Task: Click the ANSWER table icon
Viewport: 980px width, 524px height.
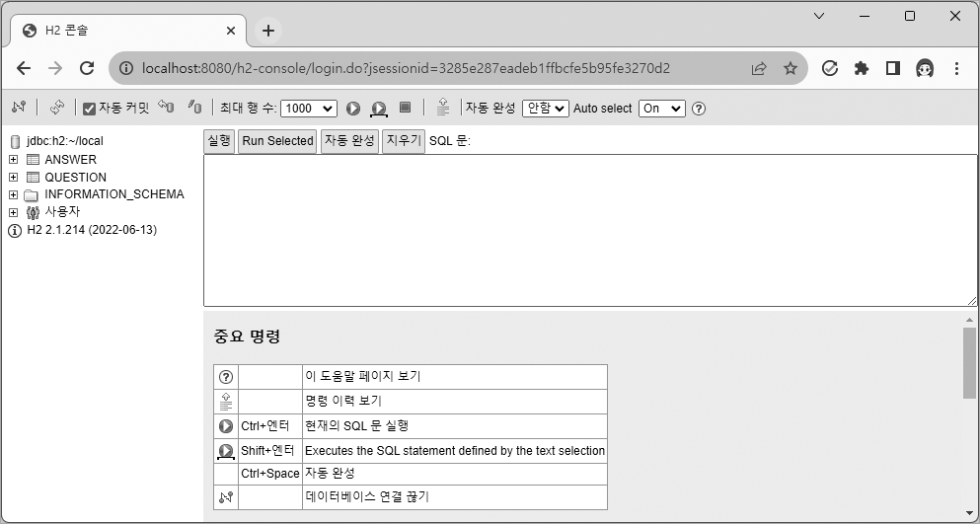Action: point(33,160)
